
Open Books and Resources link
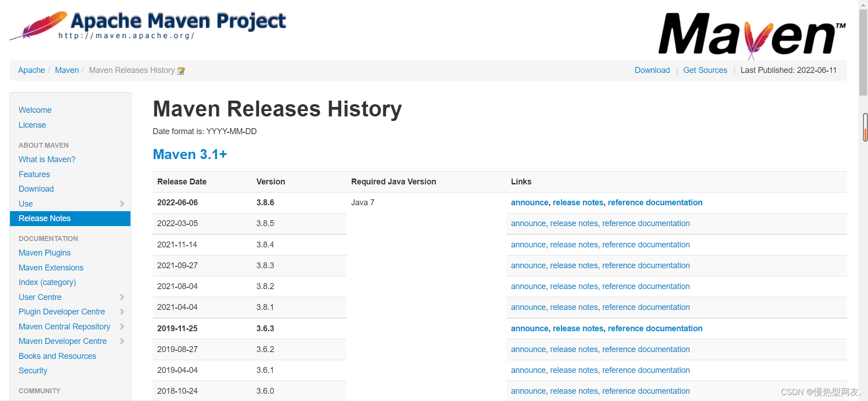[57, 356]
